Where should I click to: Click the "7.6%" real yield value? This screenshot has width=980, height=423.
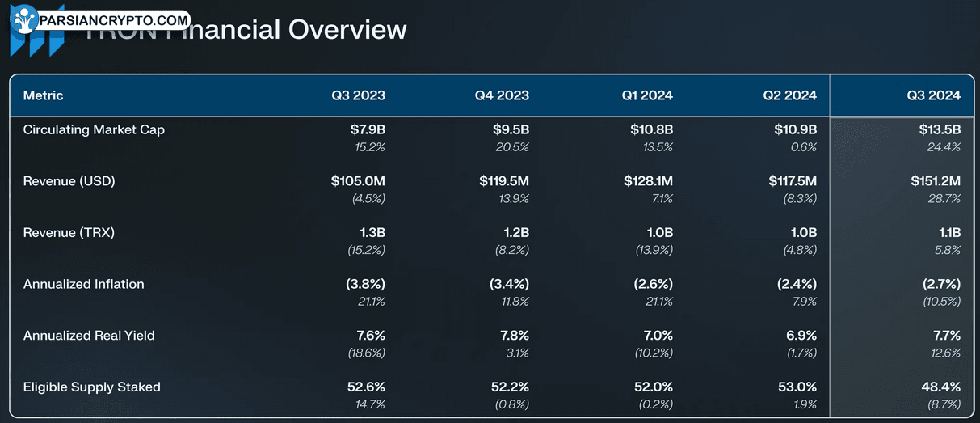(x=369, y=336)
